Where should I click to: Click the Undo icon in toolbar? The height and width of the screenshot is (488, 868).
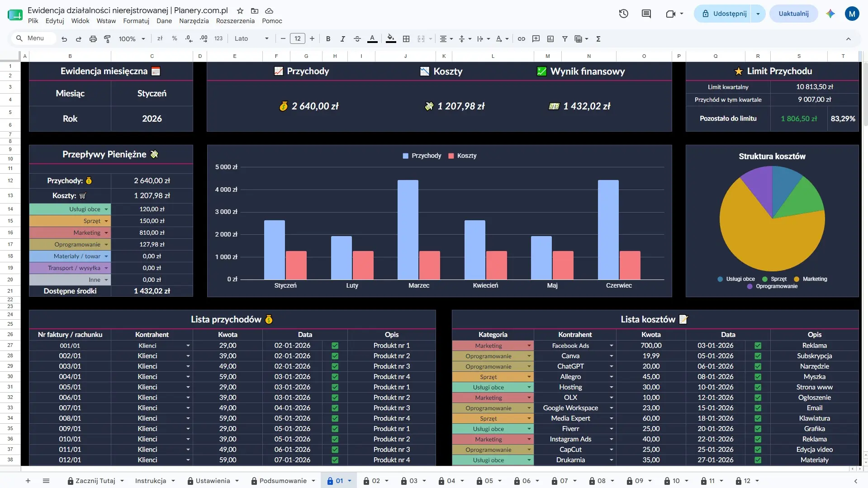coord(64,39)
